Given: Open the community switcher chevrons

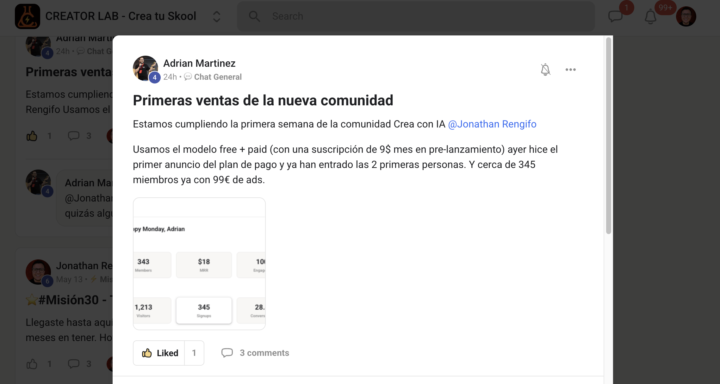Looking at the screenshot, I should pos(217,17).
